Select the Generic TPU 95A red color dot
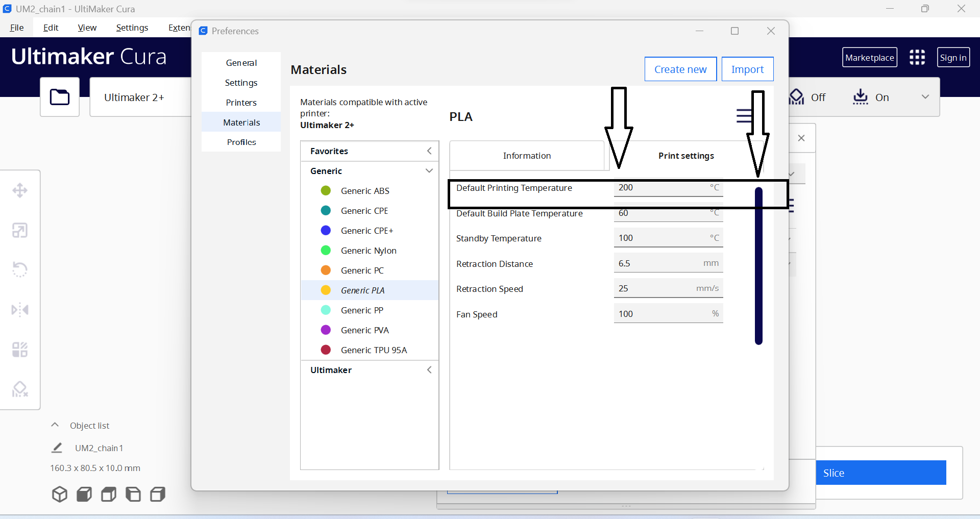 (x=326, y=350)
